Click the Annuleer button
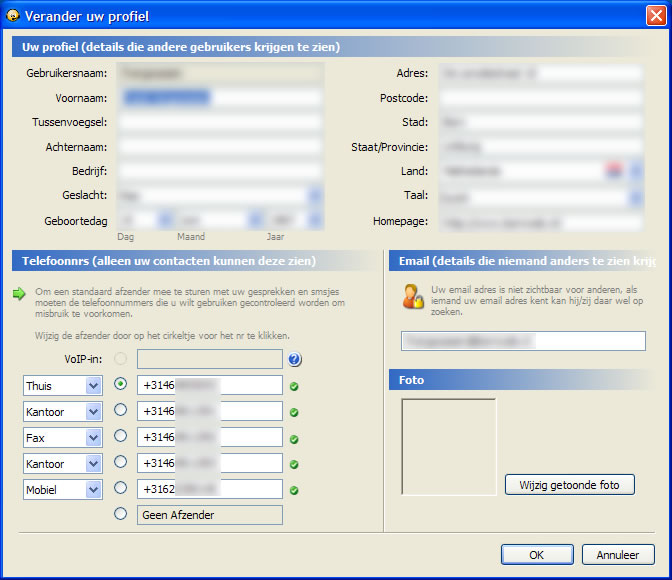The height and width of the screenshot is (580, 672). point(617,555)
